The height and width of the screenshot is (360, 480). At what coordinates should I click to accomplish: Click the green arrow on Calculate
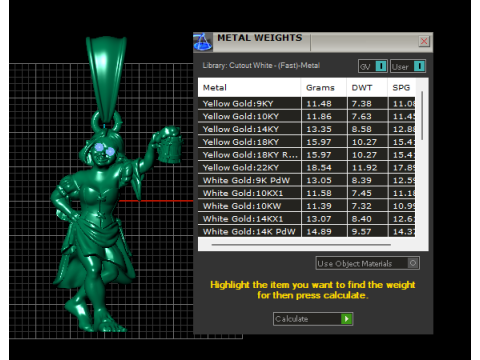[346, 319]
